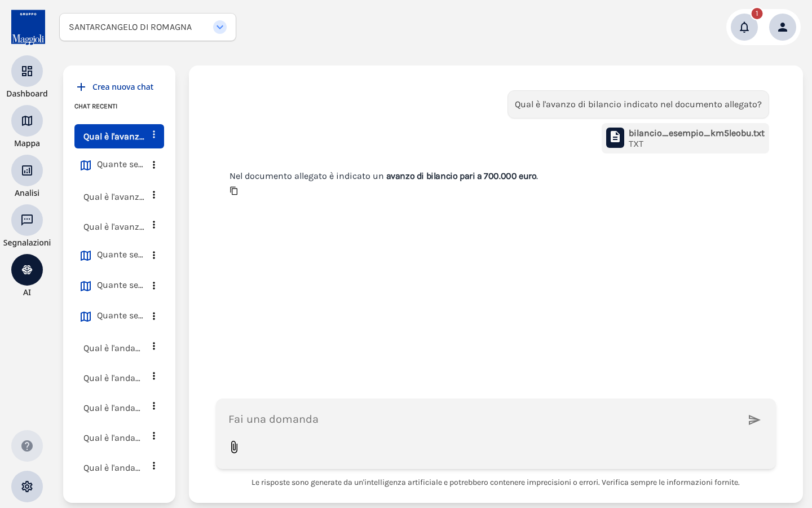Open the help question mark icon
This screenshot has width=812, height=508.
tap(27, 446)
